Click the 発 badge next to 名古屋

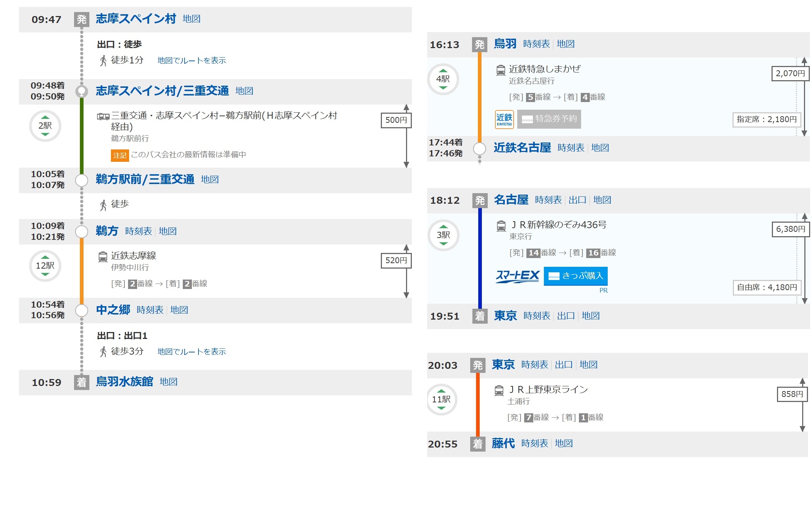click(480, 200)
